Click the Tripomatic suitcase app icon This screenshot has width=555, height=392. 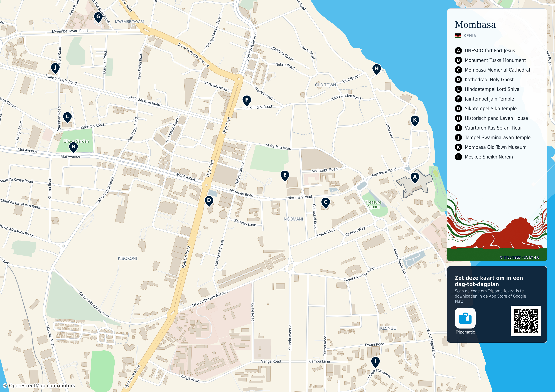tap(465, 318)
